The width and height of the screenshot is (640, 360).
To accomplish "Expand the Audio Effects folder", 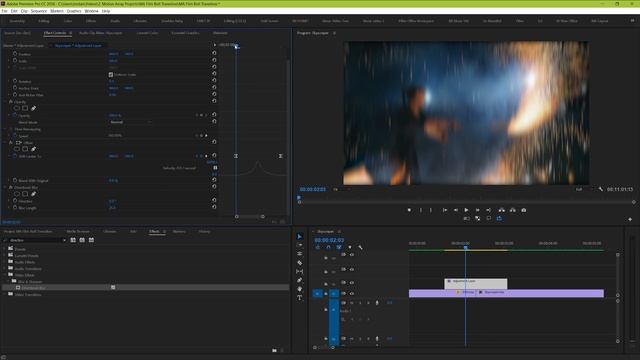I will click(x=5, y=262).
